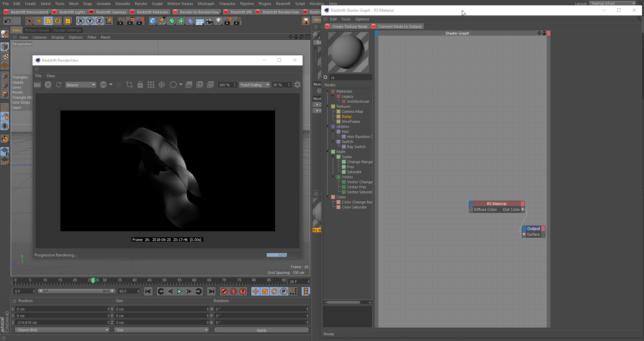Viewport: 644px width, 341px height.
Task: Click Connect Node to Output button
Action: tap(397, 27)
